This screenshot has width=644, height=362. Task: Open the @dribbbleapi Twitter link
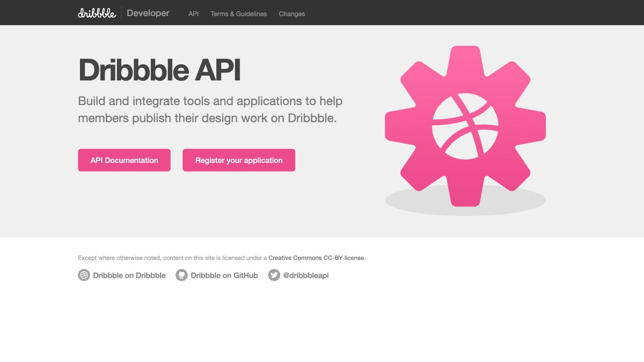[x=306, y=275]
